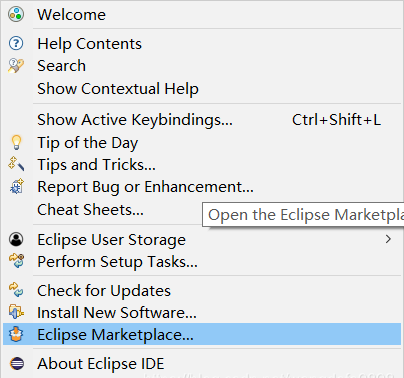Click the Search help icon
This screenshot has width=404, height=378.
[16, 66]
